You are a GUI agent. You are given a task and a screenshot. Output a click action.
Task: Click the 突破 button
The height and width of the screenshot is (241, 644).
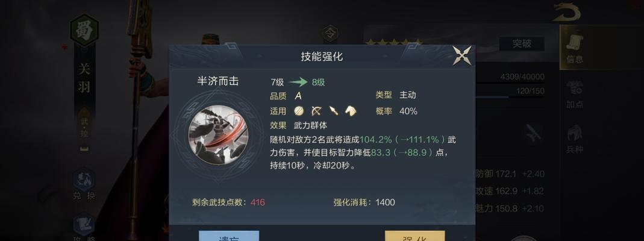click(x=522, y=43)
